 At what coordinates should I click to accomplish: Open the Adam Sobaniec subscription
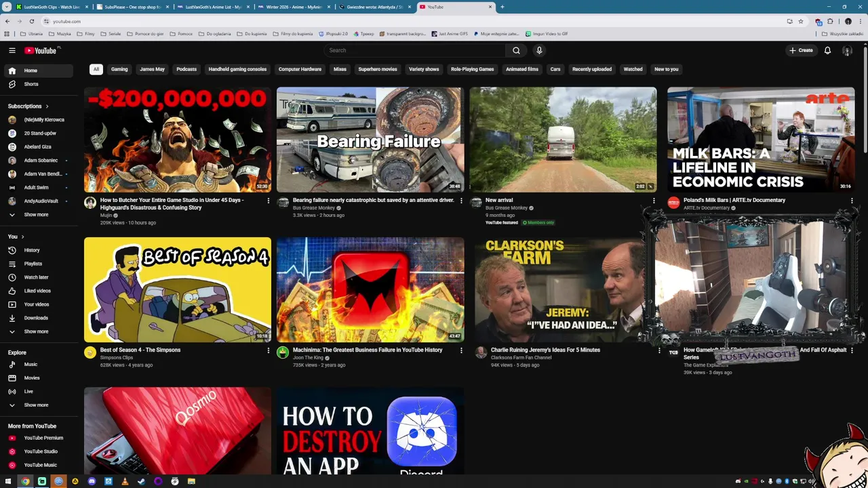[38, 161]
